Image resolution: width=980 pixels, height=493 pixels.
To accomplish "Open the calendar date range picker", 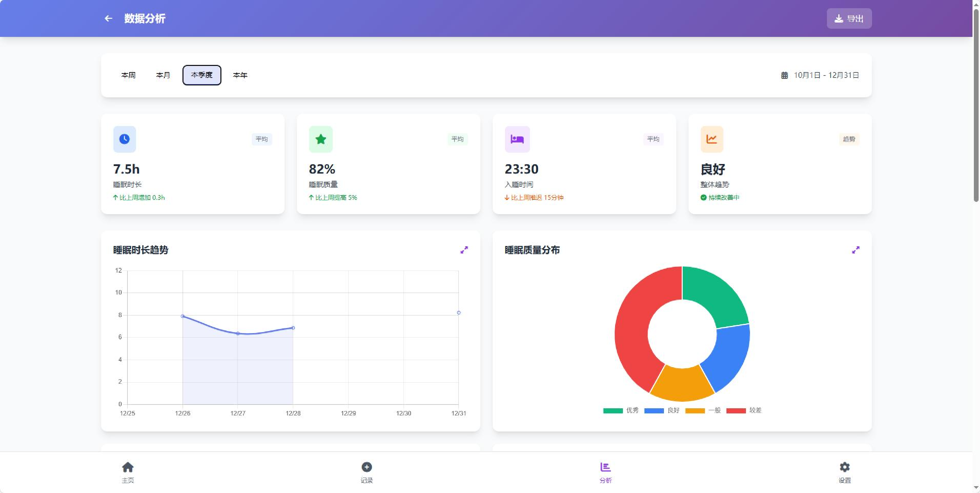I will pyautogui.click(x=819, y=75).
